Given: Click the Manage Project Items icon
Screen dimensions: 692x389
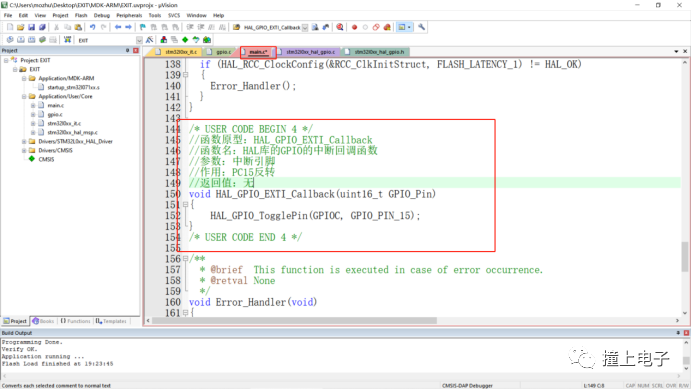Looking at the screenshot, I should coord(164,40).
